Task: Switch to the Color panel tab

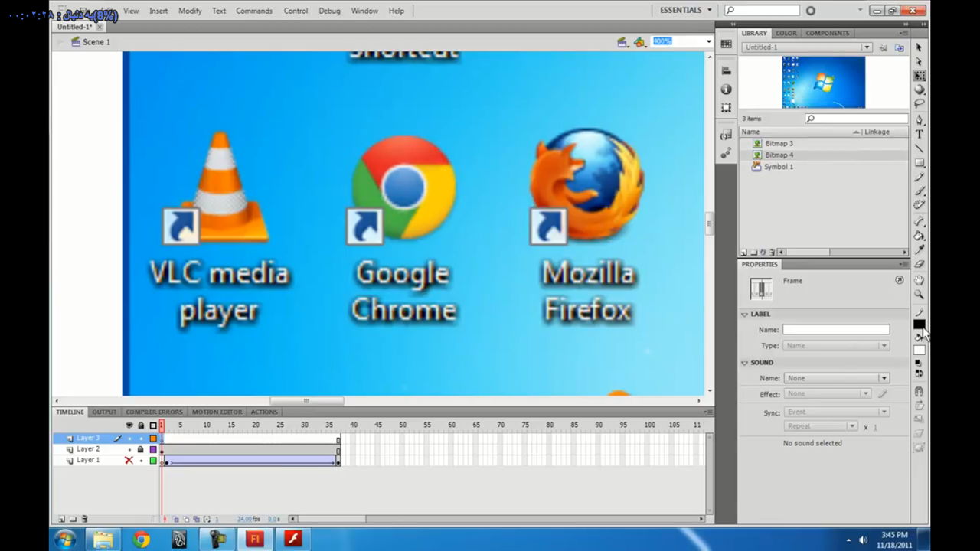Action: [x=786, y=33]
